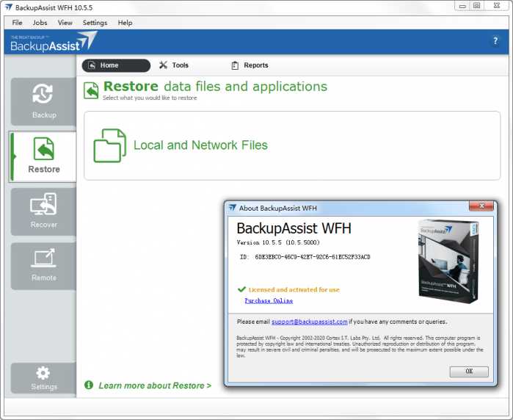Close the About BackupAssist WFH dialog
This screenshot has width=513, height=420.
click(x=481, y=206)
